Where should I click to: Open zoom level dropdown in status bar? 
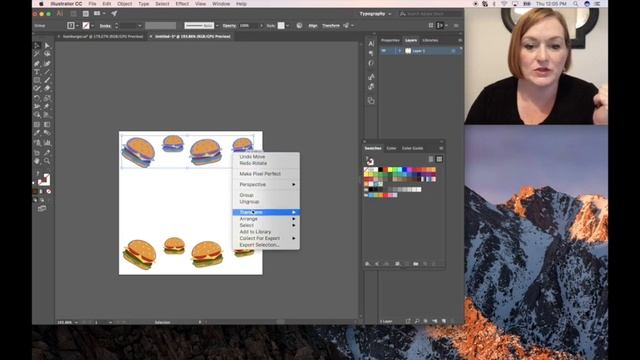coord(76,322)
